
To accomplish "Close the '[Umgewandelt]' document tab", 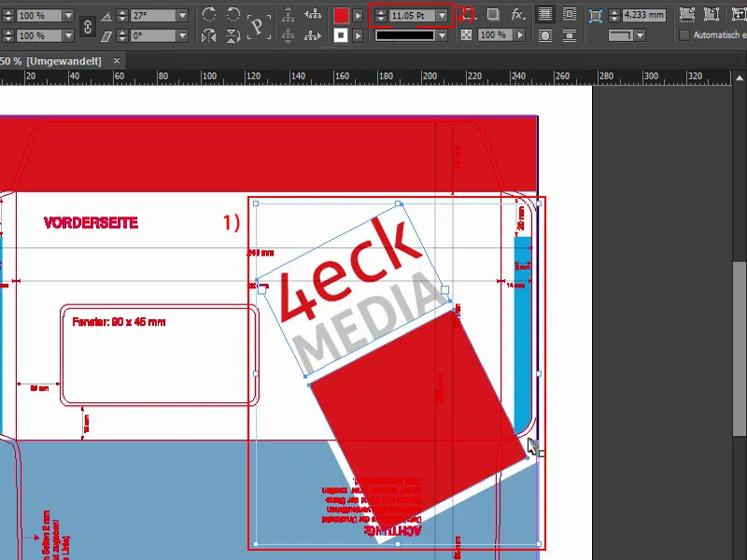I will click(116, 61).
